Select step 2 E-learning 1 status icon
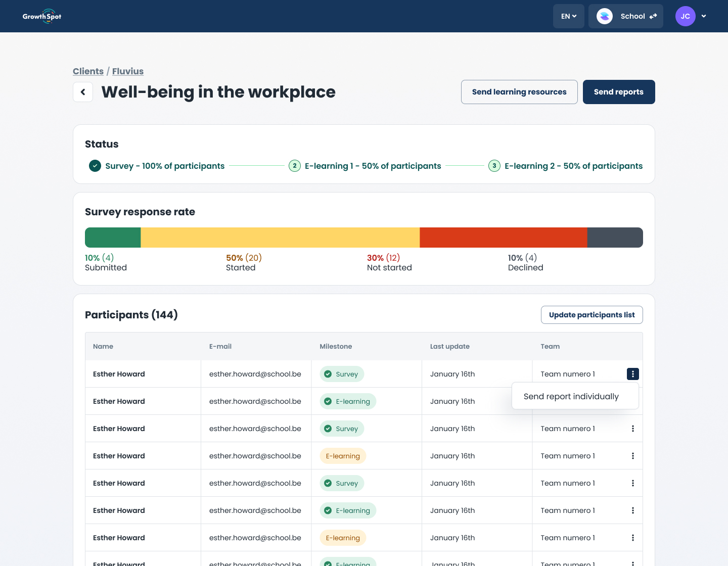The image size is (728, 566). click(x=295, y=166)
